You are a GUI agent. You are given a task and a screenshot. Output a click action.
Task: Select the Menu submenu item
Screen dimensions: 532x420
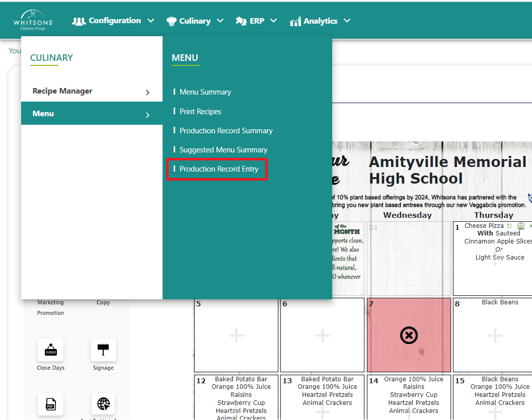pos(91,114)
